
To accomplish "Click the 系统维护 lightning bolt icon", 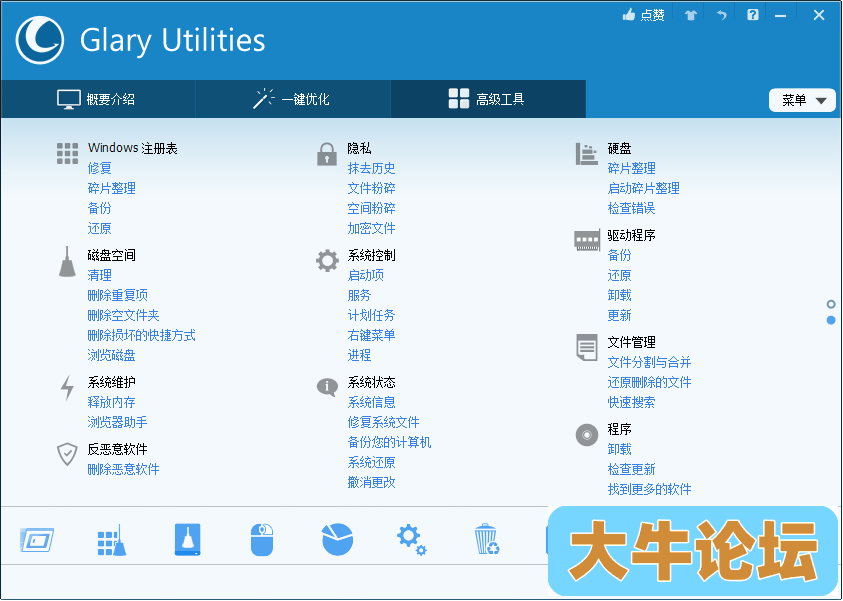I will pyautogui.click(x=67, y=388).
